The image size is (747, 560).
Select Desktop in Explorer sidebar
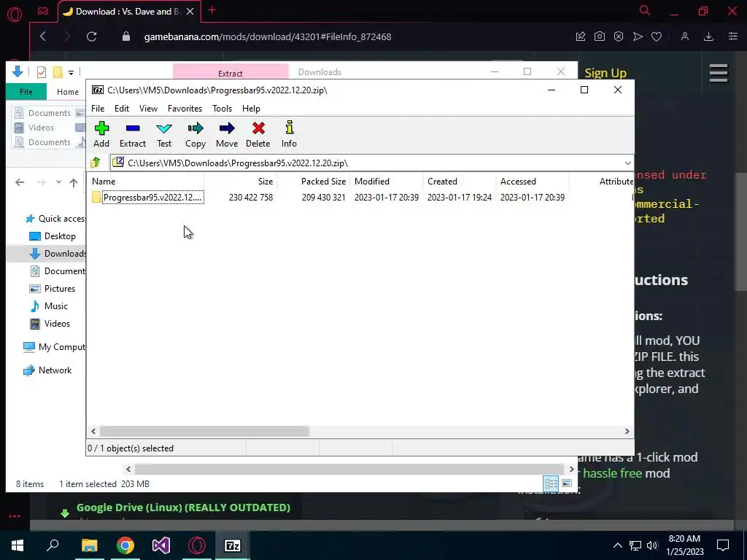(x=53, y=236)
